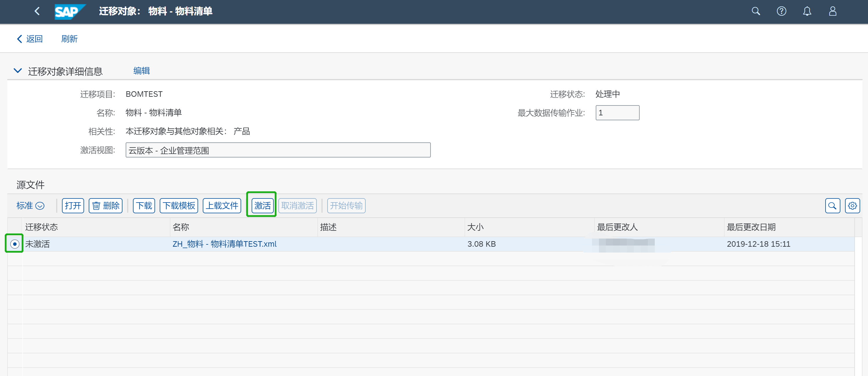Open the help question mark icon
Image resolution: width=868 pixels, height=376 pixels.
pos(781,11)
